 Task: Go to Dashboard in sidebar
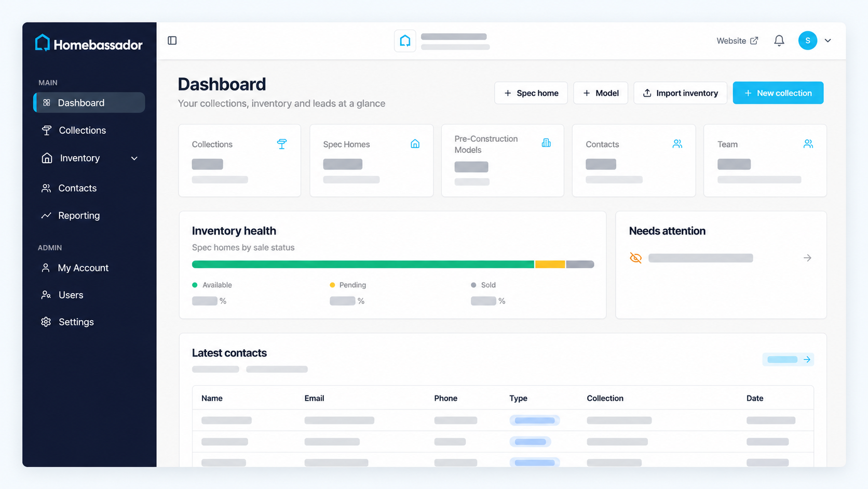[x=89, y=102]
